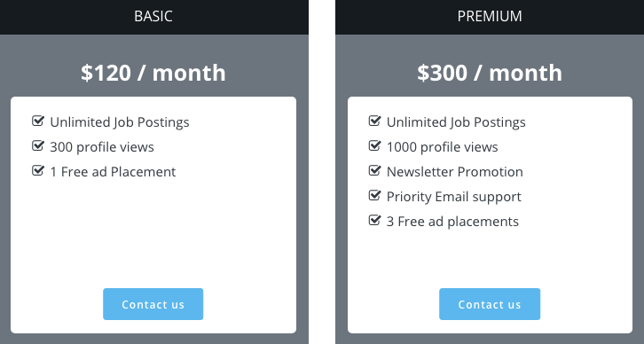Click the 1000 profile views text
644x344 pixels.
coord(443,147)
